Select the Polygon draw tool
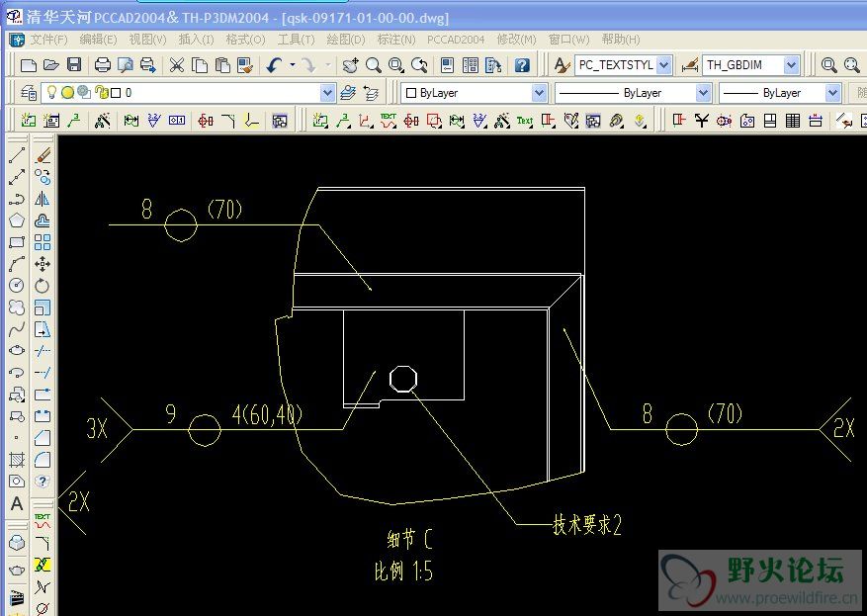 (x=17, y=220)
